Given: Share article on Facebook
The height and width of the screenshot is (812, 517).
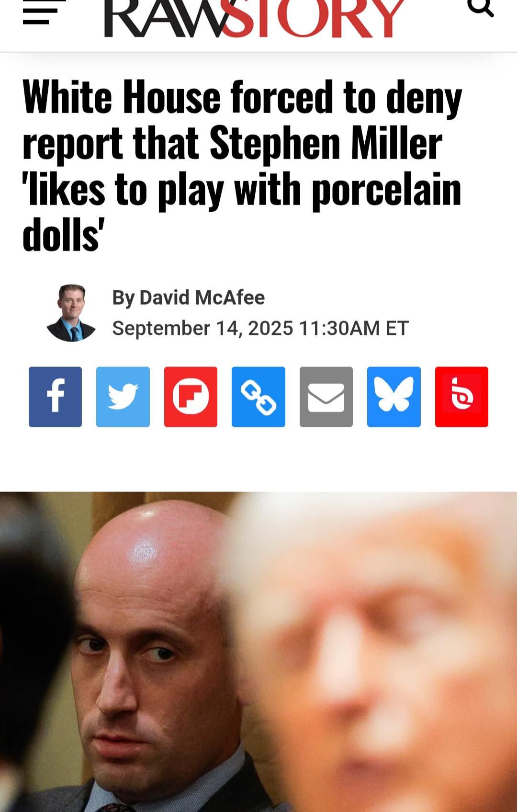Looking at the screenshot, I should (55, 397).
